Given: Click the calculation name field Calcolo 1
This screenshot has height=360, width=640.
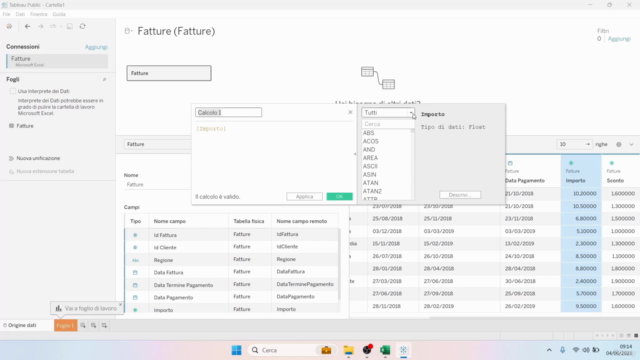Looking at the screenshot, I should click(229, 112).
